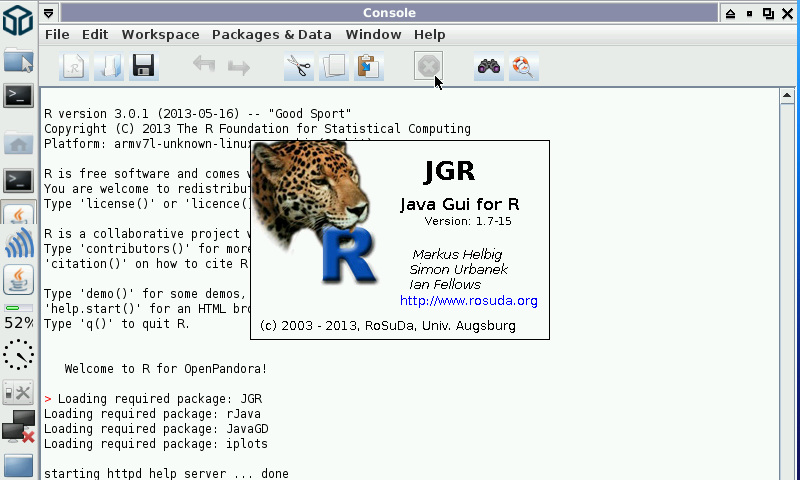Viewport: 800px width, 480px height.
Task: Click the 'Loading required package: iplots' line
Action: point(156,444)
